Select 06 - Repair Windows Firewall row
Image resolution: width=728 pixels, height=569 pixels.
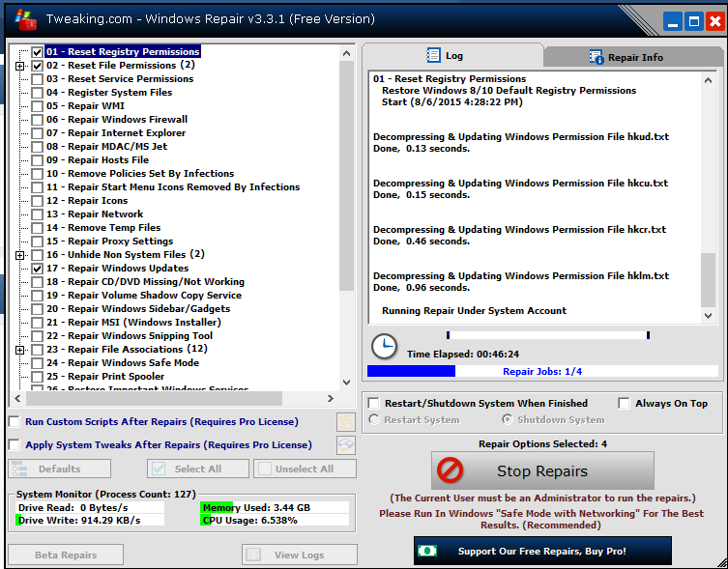click(117, 119)
